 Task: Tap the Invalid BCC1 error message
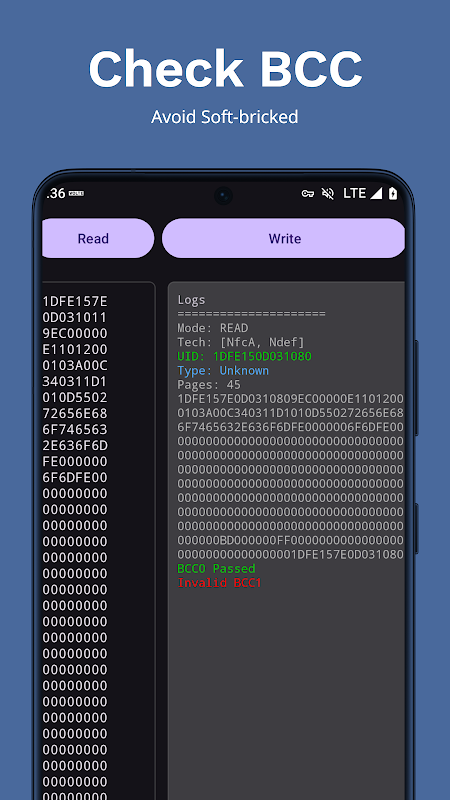tap(219, 583)
